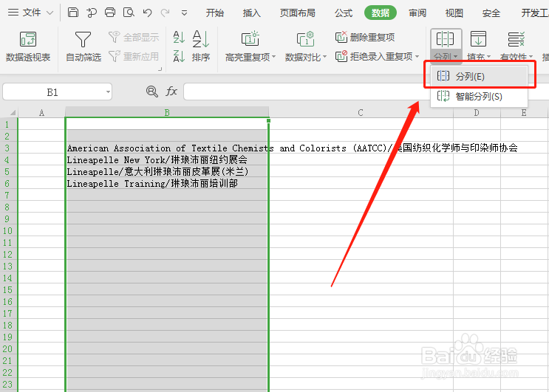Select column A header

pyautogui.click(x=41, y=113)
